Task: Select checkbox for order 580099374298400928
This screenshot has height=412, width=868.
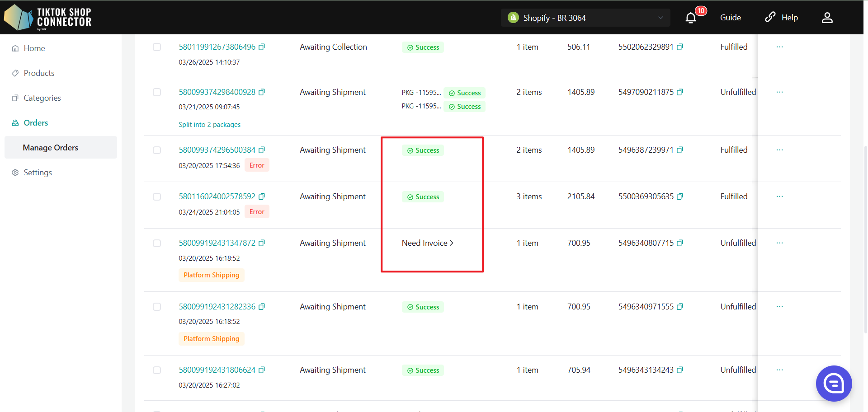Action: (x=157, y=92)
